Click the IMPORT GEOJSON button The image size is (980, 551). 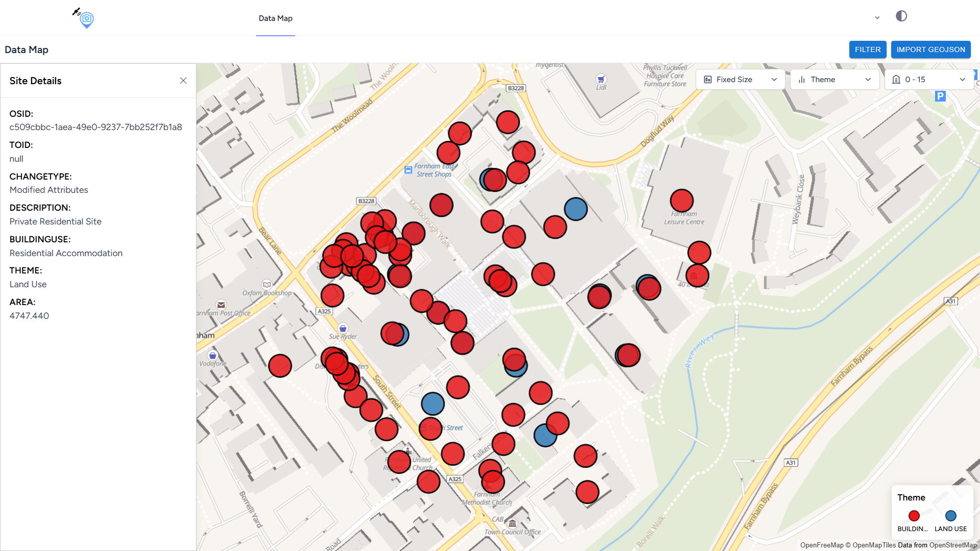[930, 49]
